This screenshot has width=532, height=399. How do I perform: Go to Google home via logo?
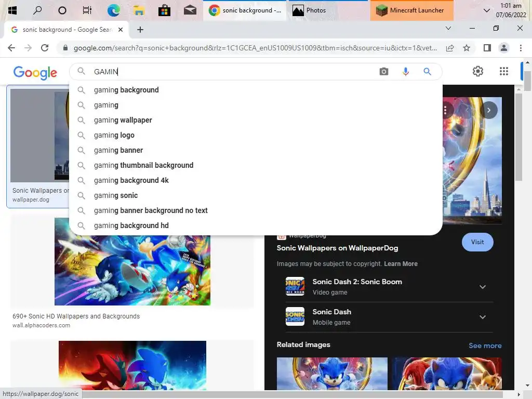(x=35, y=73)
